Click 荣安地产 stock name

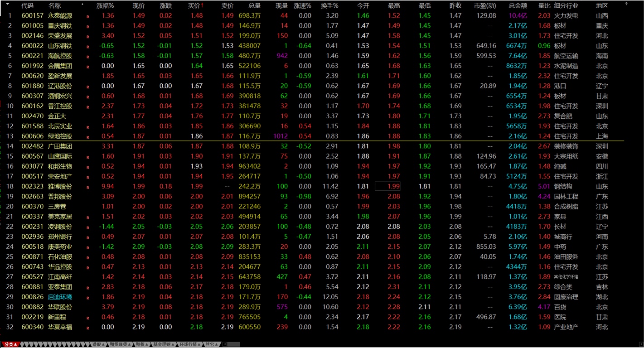(x=60, y=176)
